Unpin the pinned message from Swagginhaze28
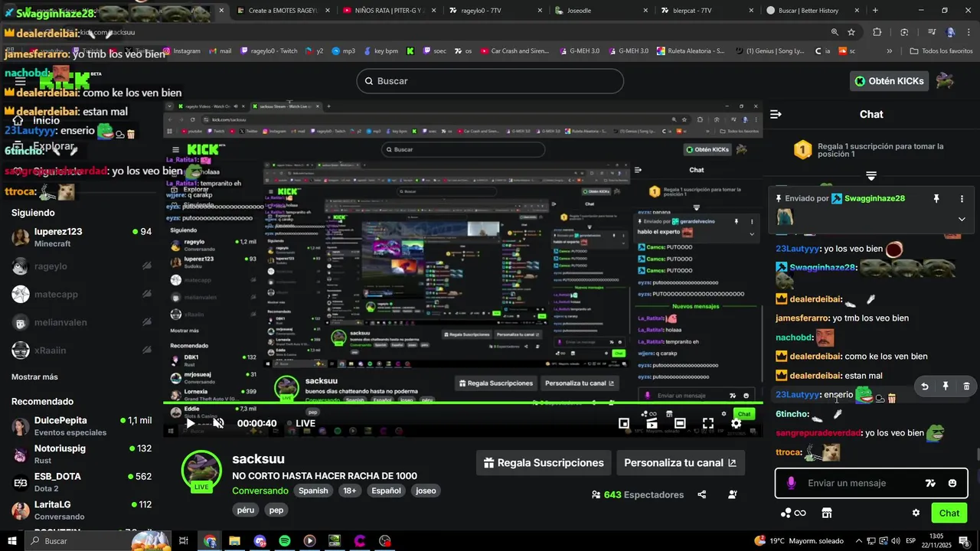The image size is (980, 551). click(936, 198)
